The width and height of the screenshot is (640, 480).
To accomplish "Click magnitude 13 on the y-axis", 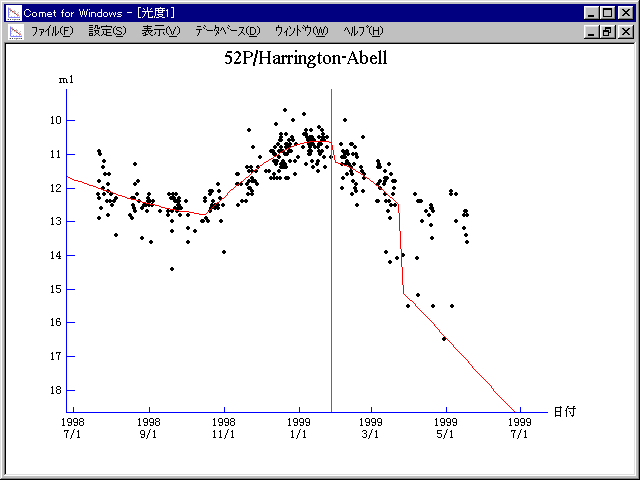I will 56,222.
